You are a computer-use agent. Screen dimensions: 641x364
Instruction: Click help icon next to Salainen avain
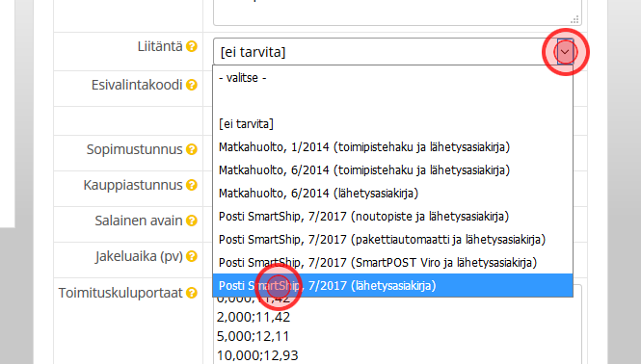[191, 221]
